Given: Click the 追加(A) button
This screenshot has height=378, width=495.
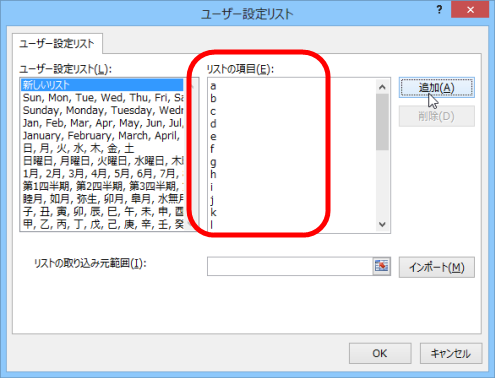Looking at the screenshot, I should coord(437,88).
